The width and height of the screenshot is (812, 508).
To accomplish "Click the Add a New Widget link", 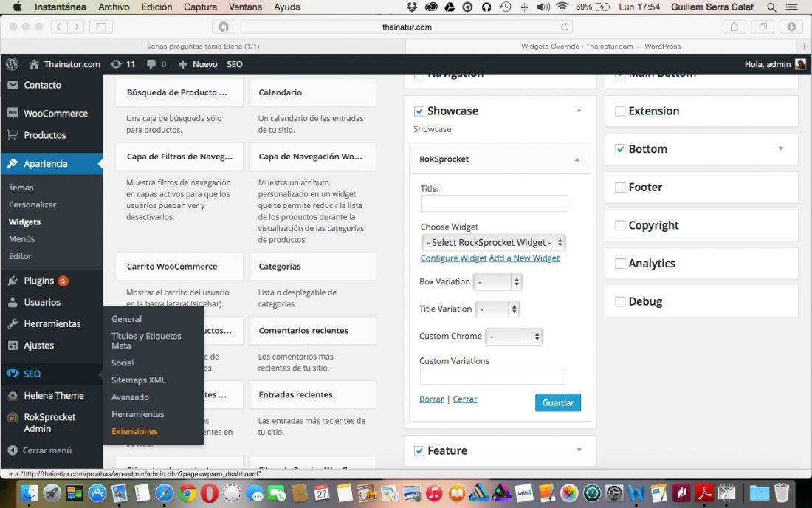I will 524,258.
